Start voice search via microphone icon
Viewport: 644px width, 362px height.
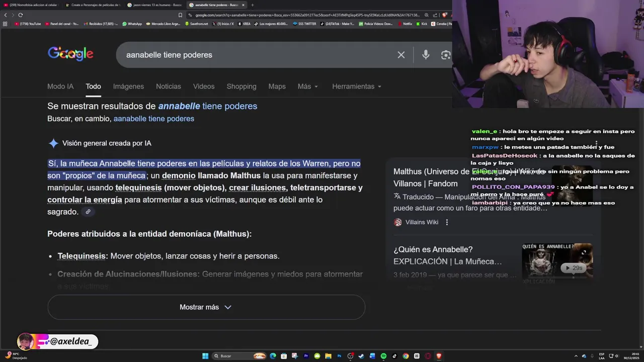pyautogui.click(x=426, y=55)
